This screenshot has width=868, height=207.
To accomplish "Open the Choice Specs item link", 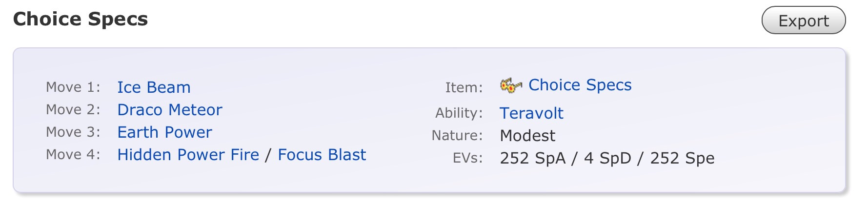I will click(x=580, y=85).
